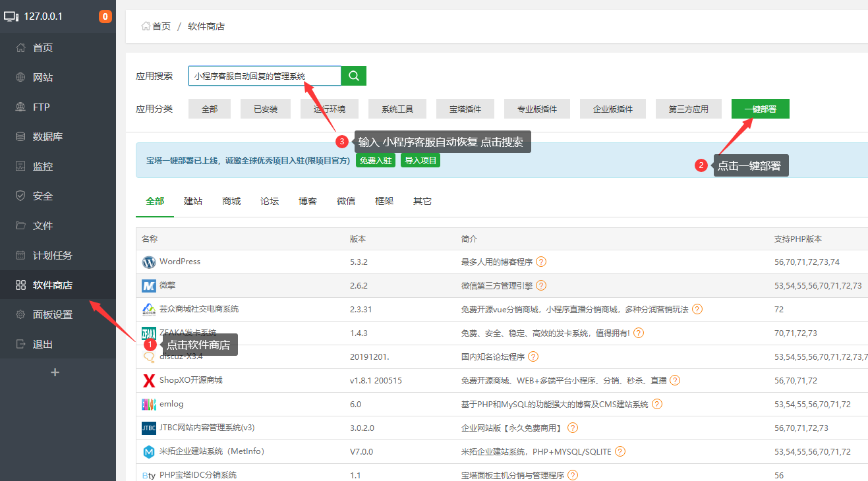868x481 pixels.
Task: Open 软件商店 in the sidebar
Action: pyautogui.click(x=58, y=285)
